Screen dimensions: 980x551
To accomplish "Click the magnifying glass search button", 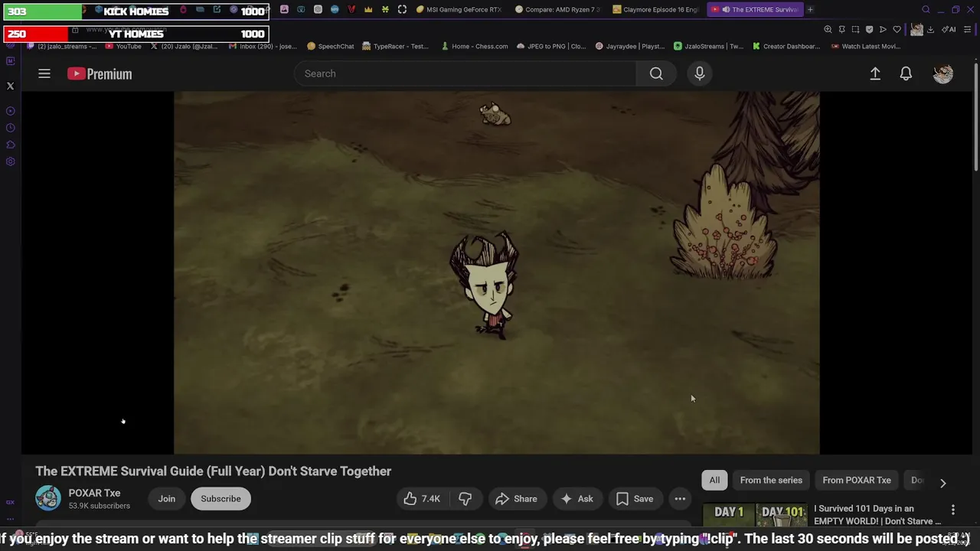I will [656, 73].
